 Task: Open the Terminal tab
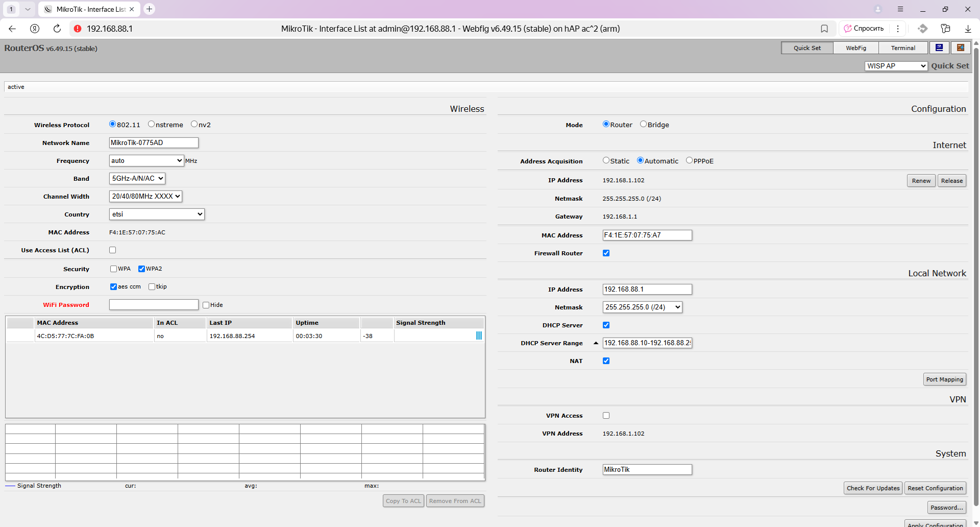[903, 47]
